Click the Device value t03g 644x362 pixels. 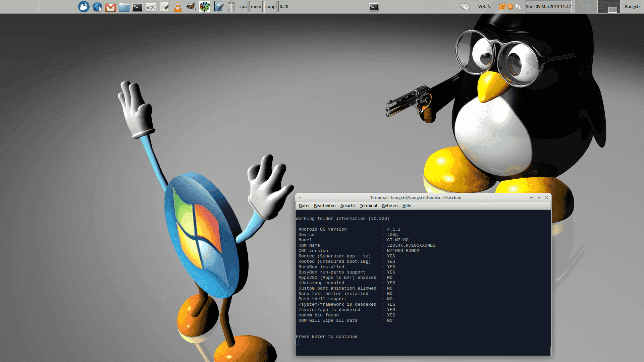pos(392,235)
